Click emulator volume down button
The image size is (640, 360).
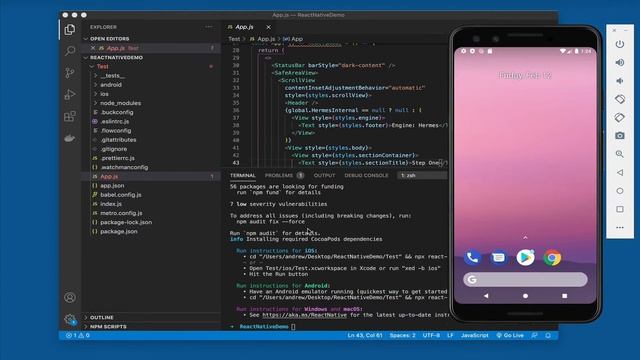pos(620,81)
